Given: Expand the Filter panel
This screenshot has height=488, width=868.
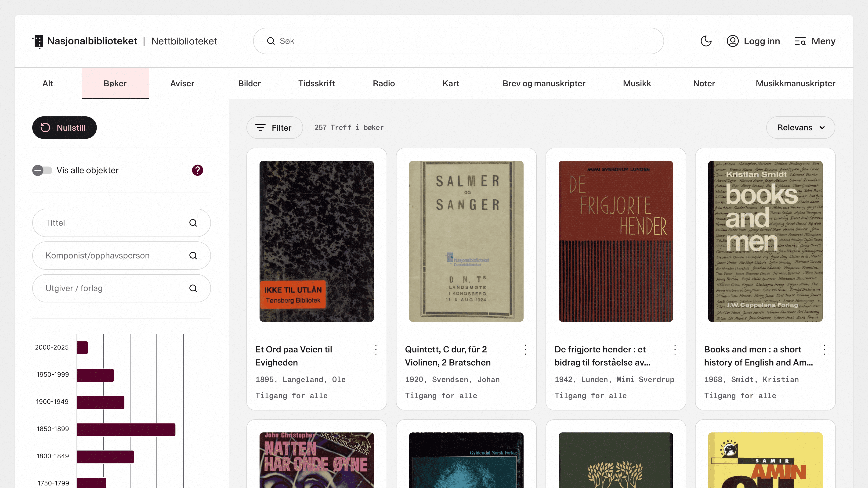Looking at the screenshot, I should tap(274, 128).
